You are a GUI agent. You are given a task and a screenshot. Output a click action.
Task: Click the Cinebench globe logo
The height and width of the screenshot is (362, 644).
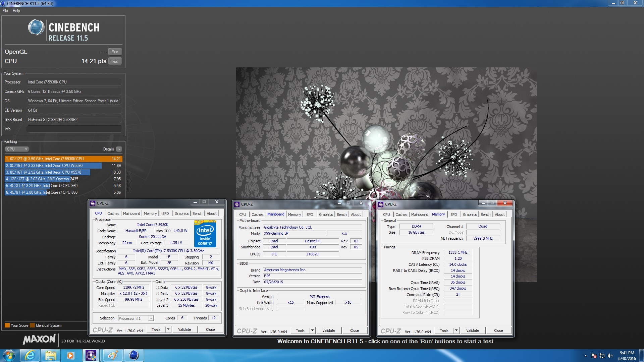36,27
